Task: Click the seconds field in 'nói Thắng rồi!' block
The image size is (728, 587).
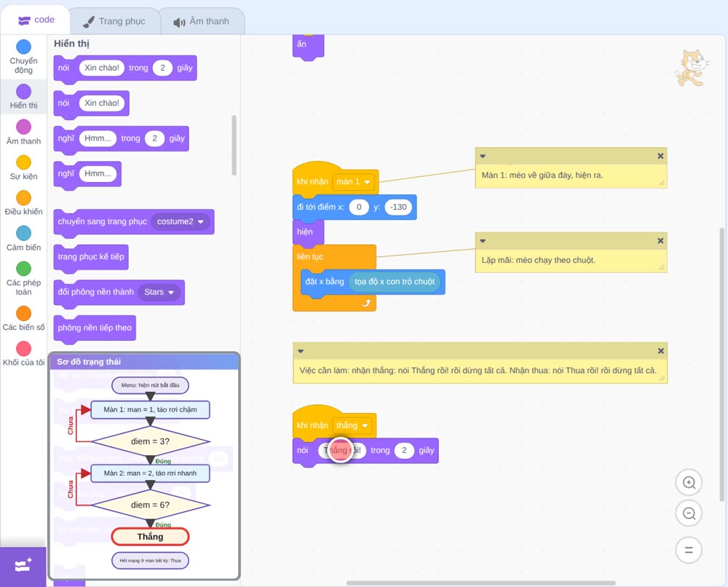Action: pos(404,451)
